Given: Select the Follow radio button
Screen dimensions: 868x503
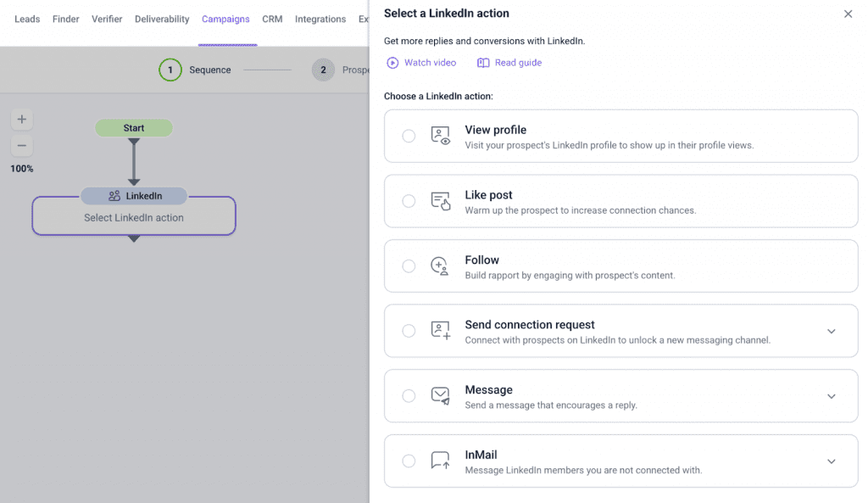Looking at the screenshot, I should pyautogui.click(x=409, y=265).
